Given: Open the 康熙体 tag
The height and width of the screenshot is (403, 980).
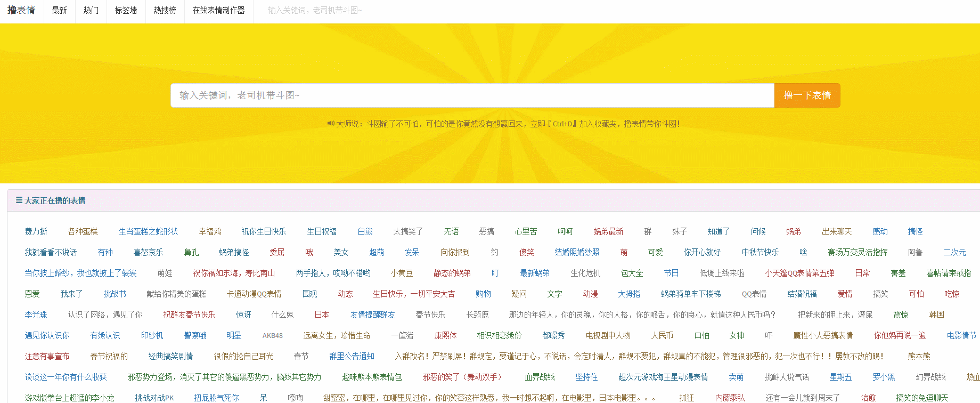Looking at the screenshot, I should [445, 335].
